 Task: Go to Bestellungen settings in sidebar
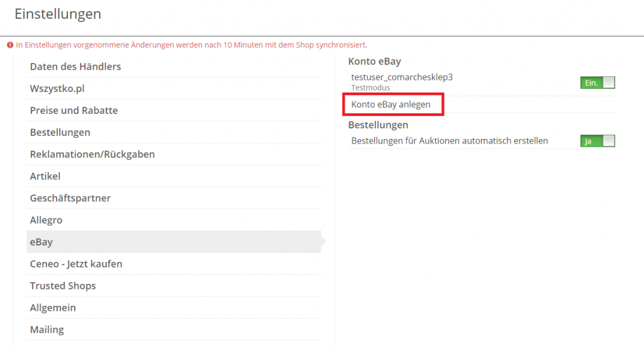click(174, 132)
